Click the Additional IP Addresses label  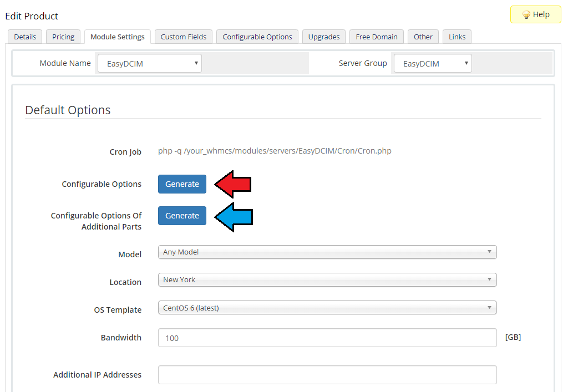[98, 375]
